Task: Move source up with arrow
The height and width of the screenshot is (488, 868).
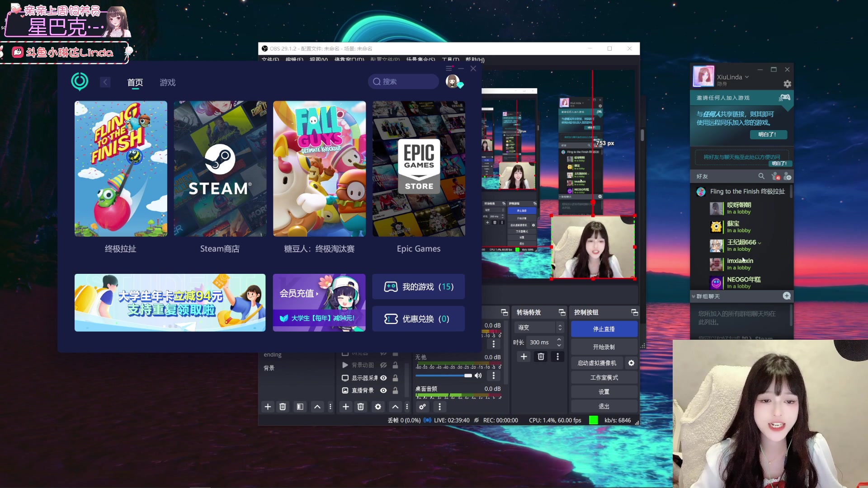Action: tap(395, 407)
